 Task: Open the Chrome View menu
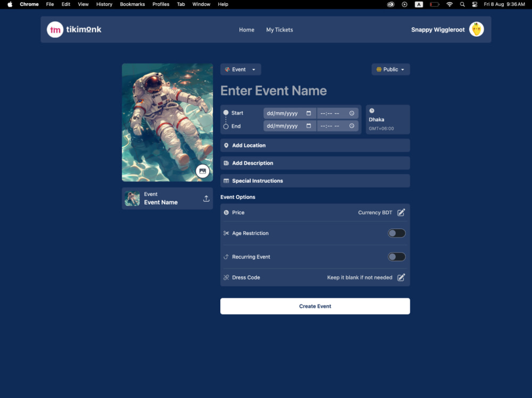coord(83,4)
